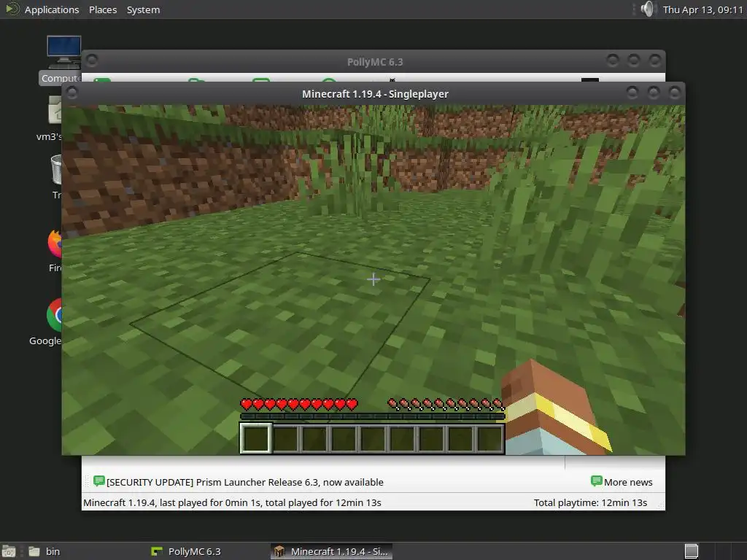
Task: Click the red hearts health bar
Action: (x=298, y=405)
